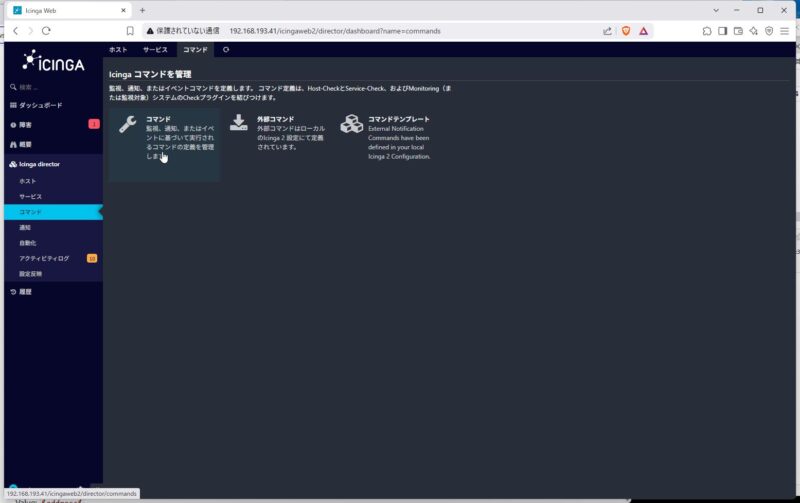The height and width of the screenshot is (503, 800).
Task: Open the Brave Rewards triangle icon
Action: (643, 31)
